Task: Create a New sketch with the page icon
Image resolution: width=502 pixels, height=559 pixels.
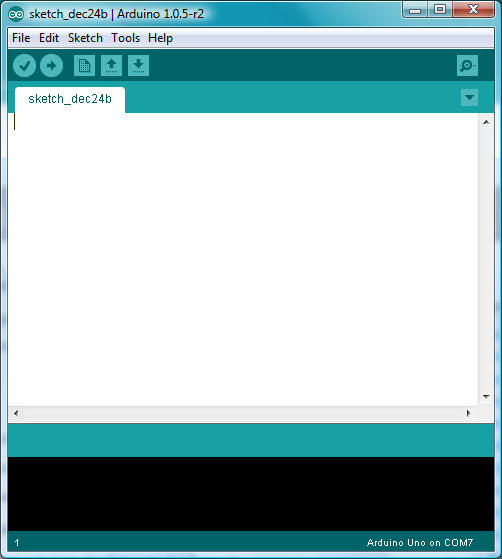Action: [x=84, y=66]
